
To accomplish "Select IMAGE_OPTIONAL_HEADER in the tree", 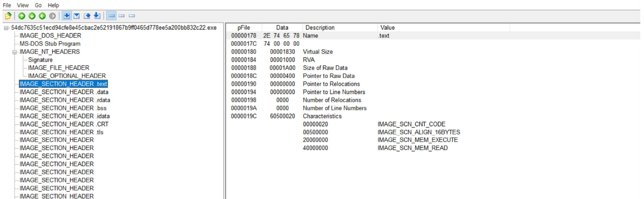I will pyautogui.click(x=67, y=76).
